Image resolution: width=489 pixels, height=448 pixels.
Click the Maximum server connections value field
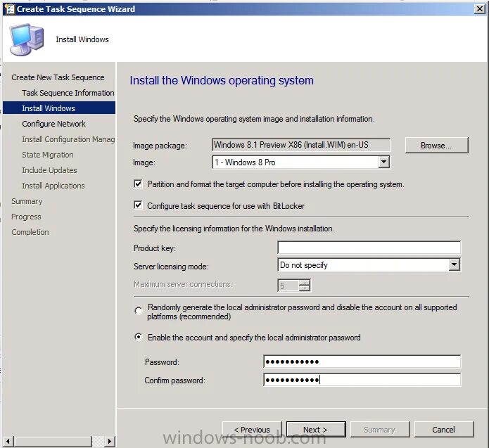pos(288,286)
